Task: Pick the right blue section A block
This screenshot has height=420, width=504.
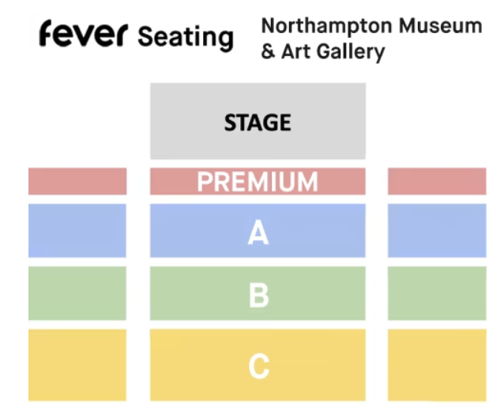Action: pyautogui.click(x=437, y=231)
